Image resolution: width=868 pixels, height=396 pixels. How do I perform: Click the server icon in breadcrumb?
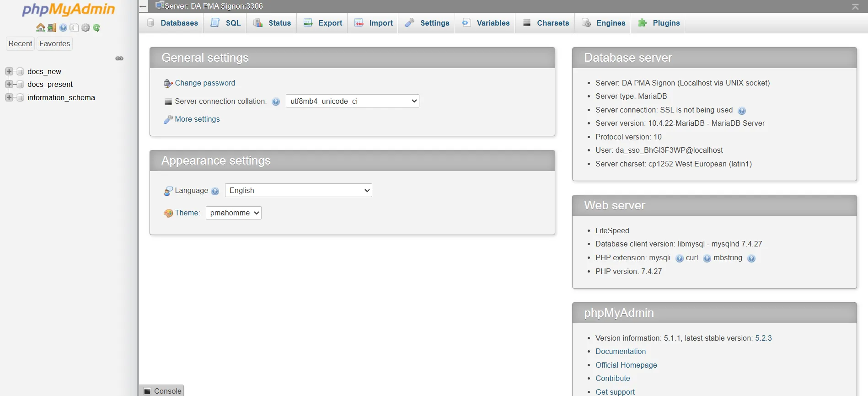(160, 5)
